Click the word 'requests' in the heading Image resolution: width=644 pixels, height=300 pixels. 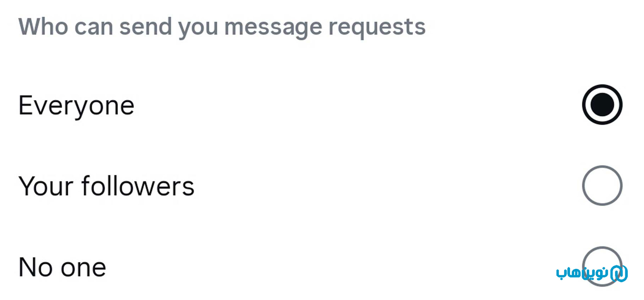click(377, 28)
